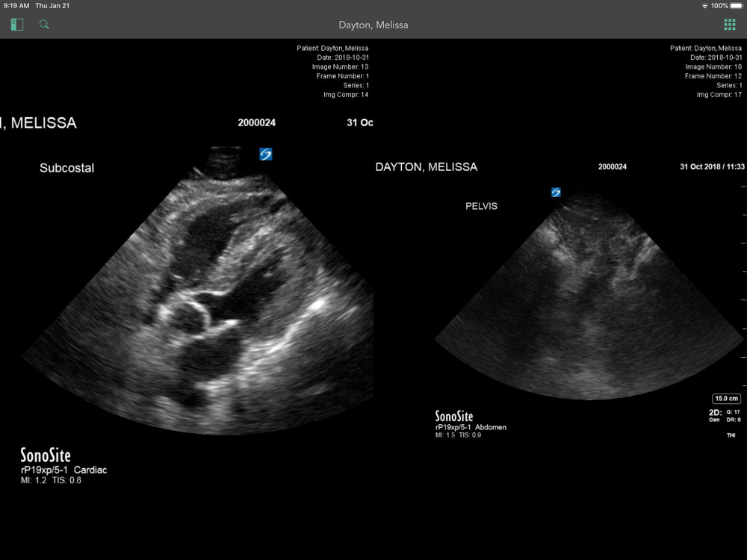The image size is (747, 560).
Task: Click 'Frame Number: 1' text
Action: 343,76
